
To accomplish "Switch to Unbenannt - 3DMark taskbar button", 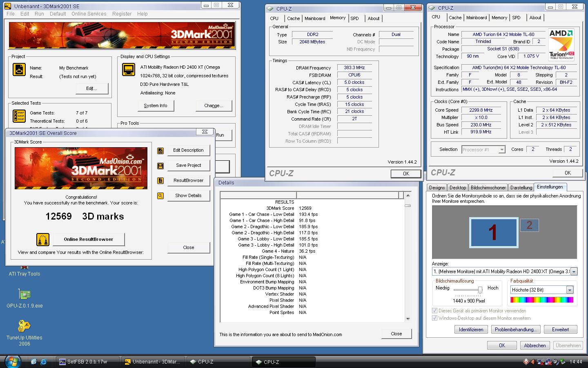I will [x=153, y=362].
